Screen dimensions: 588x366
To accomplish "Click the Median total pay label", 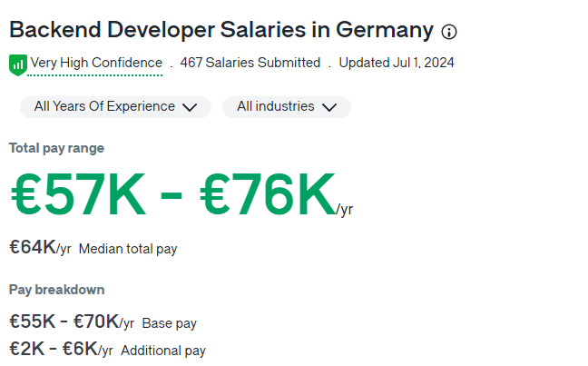I will coord(128,249).
